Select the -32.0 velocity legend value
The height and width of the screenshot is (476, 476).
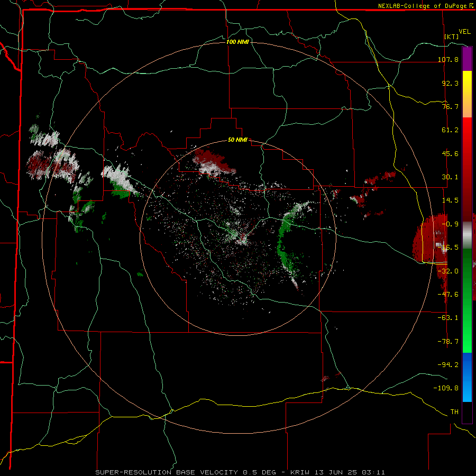click(x=448, y=271)
